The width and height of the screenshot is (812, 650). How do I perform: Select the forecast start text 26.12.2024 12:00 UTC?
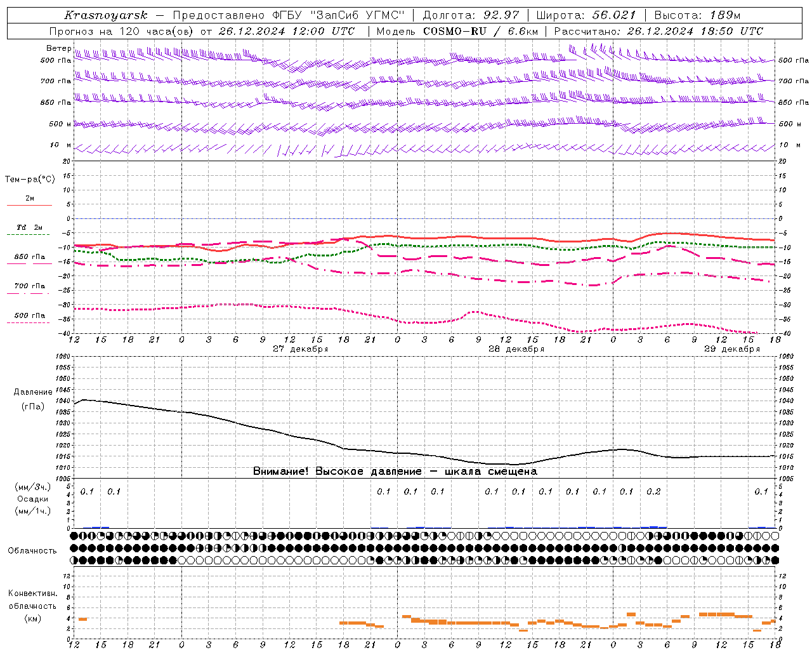[x=286, y=31]
